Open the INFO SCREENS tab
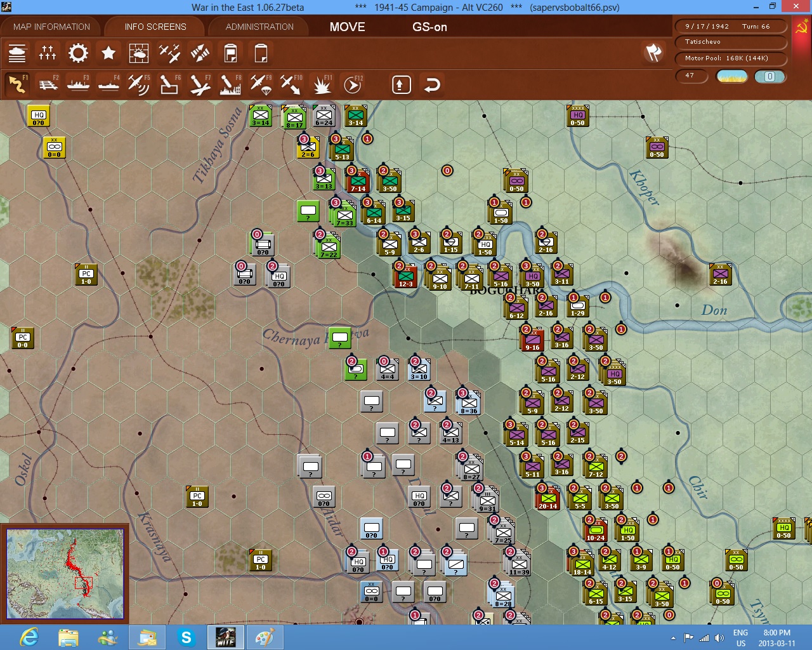Viewport: 812px width, 650px height. click(x=155, y=27)
